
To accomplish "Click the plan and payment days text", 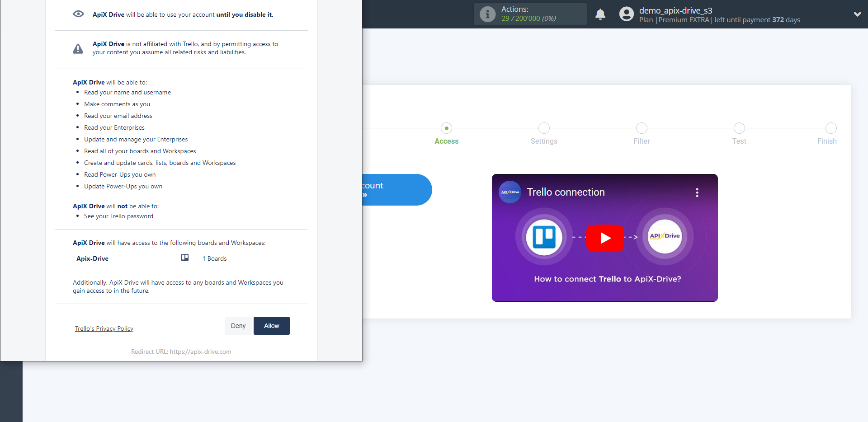I will point(719,20).
